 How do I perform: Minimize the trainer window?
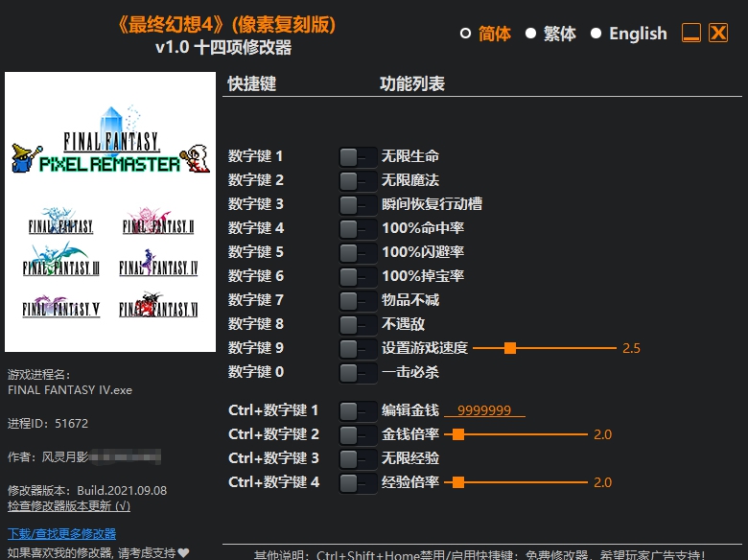point(691,33)
